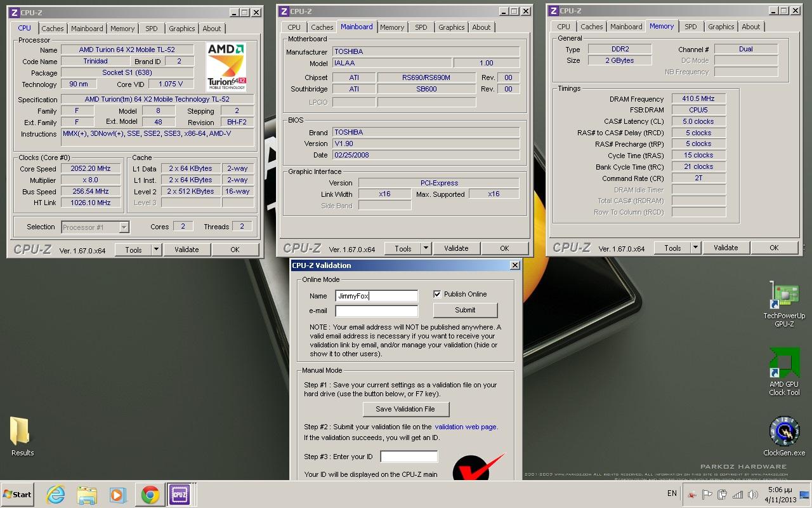812x508 pixels.
Task: Open About tab in the CPU window
Action: [x=212, y=29]
